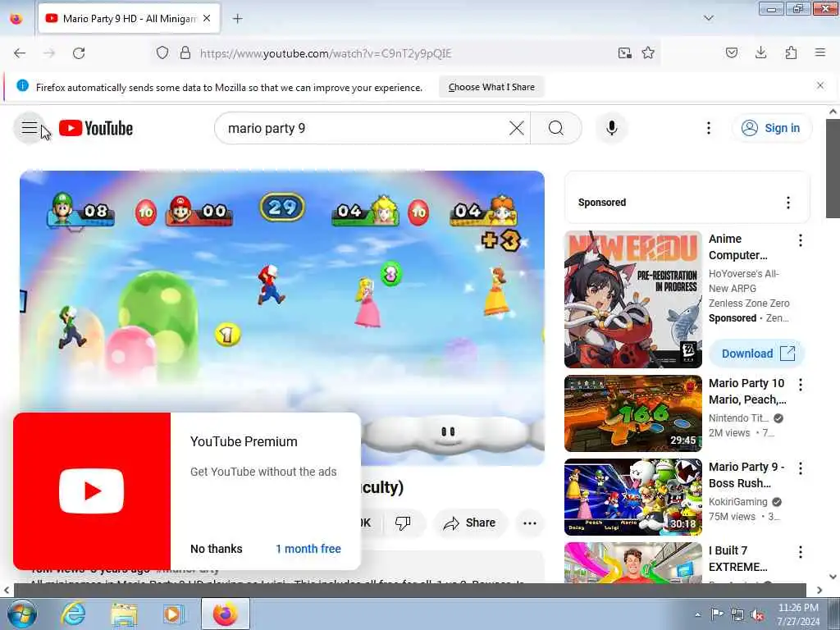Image resolution: width=840 pixels, height=630 pixels.
Task: Toggle picture-in-picture icon in address bar
Action: 624,53
